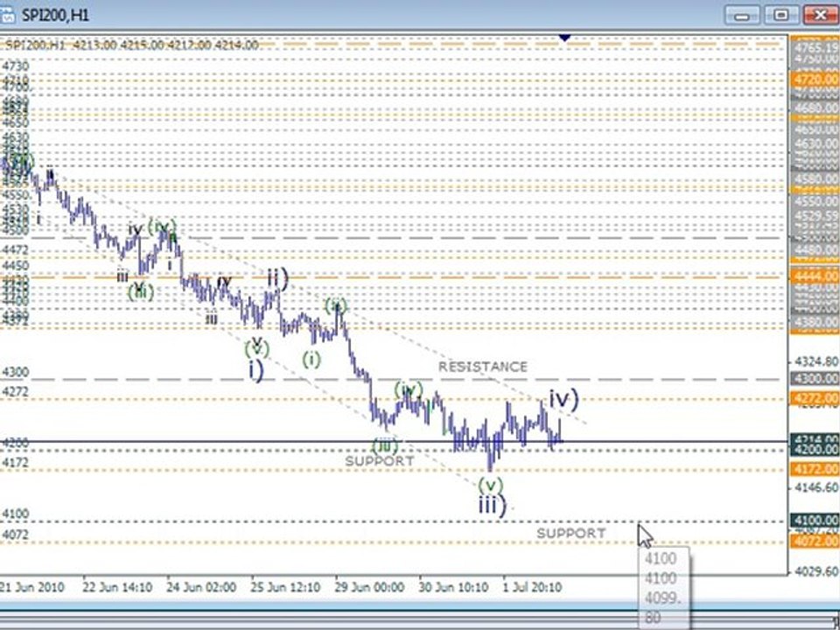Click the 4300.00 gray price tag
This screenshot has height=630, width=840.
pos(815,379)
